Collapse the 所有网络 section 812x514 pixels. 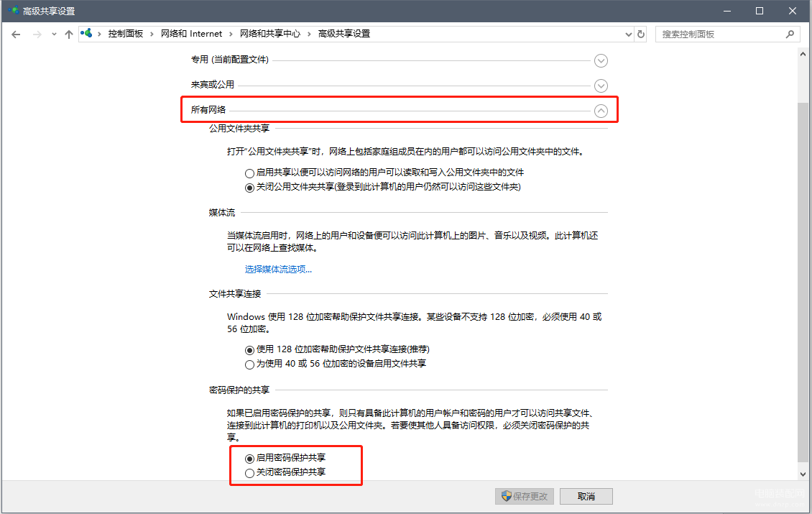coord(601,111)
